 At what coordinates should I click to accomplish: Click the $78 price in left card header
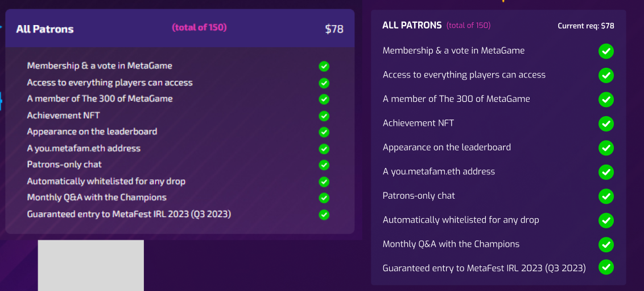tap(335, 29)
